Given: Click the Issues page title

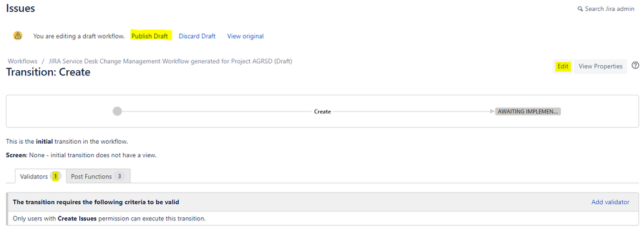Looking at the screenshot, I should pyautogui.click(x=21, y=8).
